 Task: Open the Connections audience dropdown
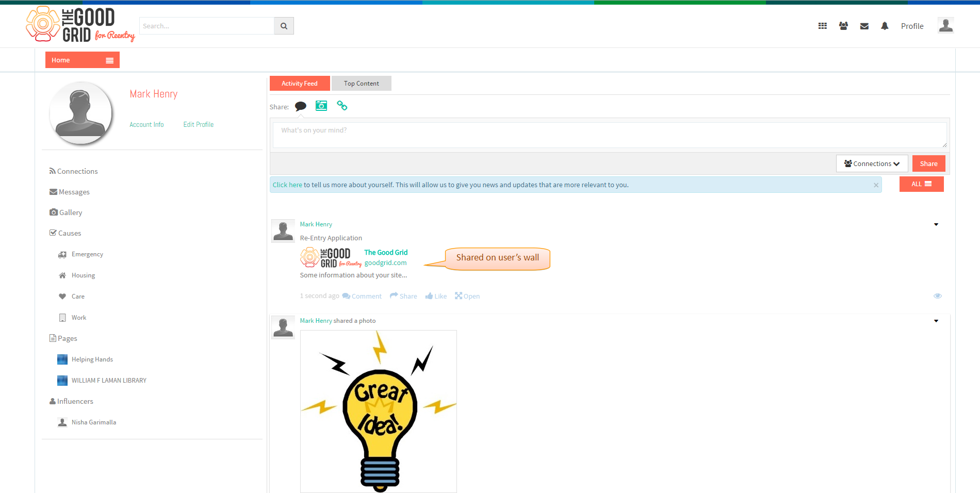[872, 163]
